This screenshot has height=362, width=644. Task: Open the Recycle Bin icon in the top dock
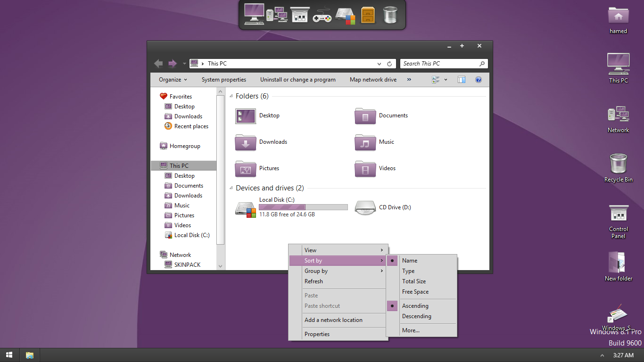[x=390, y=15]
